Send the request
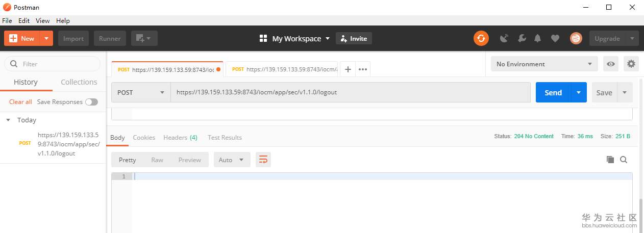This screenshot has height=233, width=644. click(x=553, y=92)
